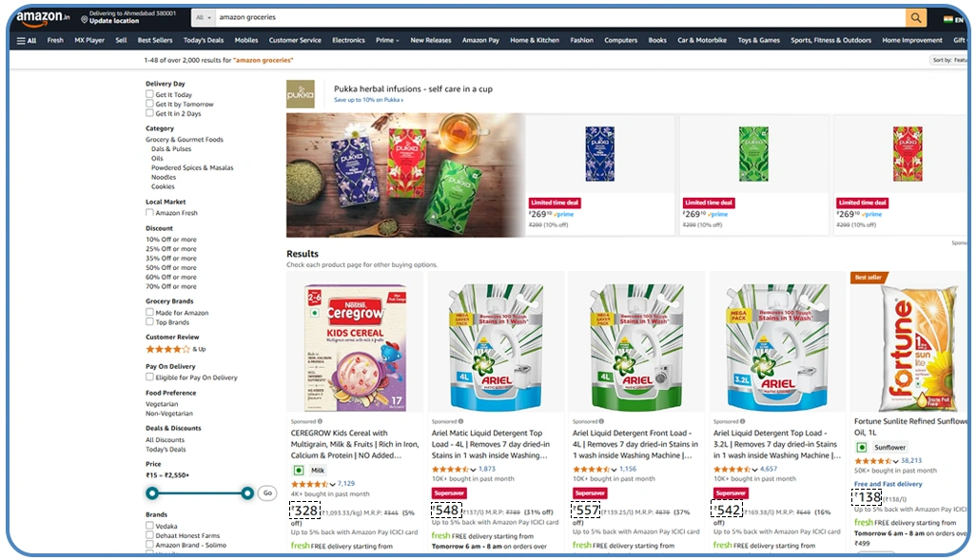Click the Pukka brand logo
The height and width of the screenshot is (560, 976).
(300, 94)
